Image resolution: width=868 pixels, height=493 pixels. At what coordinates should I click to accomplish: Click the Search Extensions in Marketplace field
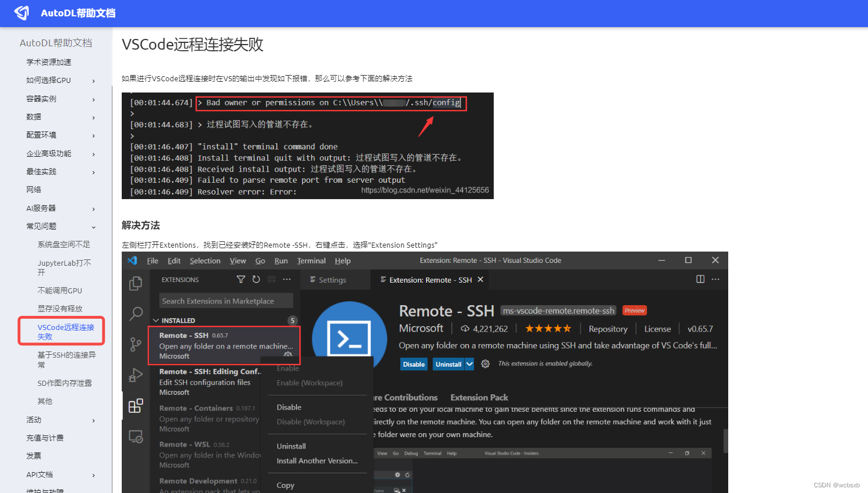(226, 301)
